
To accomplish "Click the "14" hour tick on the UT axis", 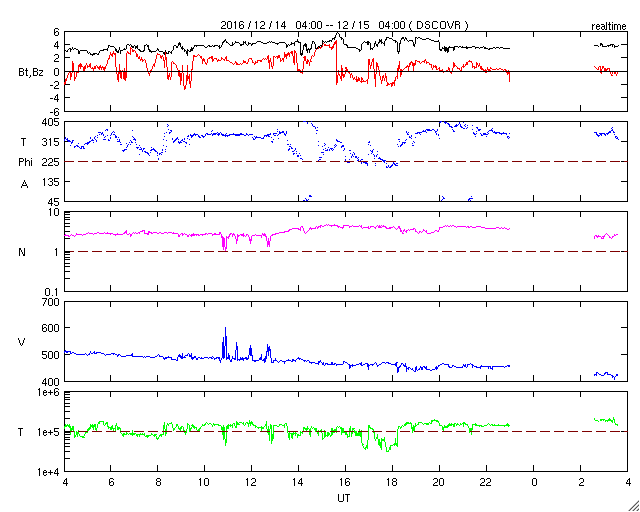I will [x=298, y=482].
